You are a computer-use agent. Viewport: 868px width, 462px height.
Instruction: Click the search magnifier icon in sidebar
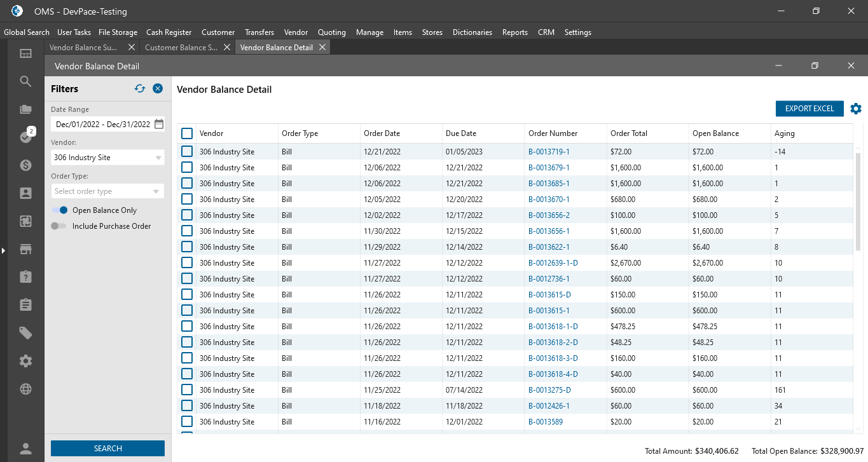click(x=25, y=81)
